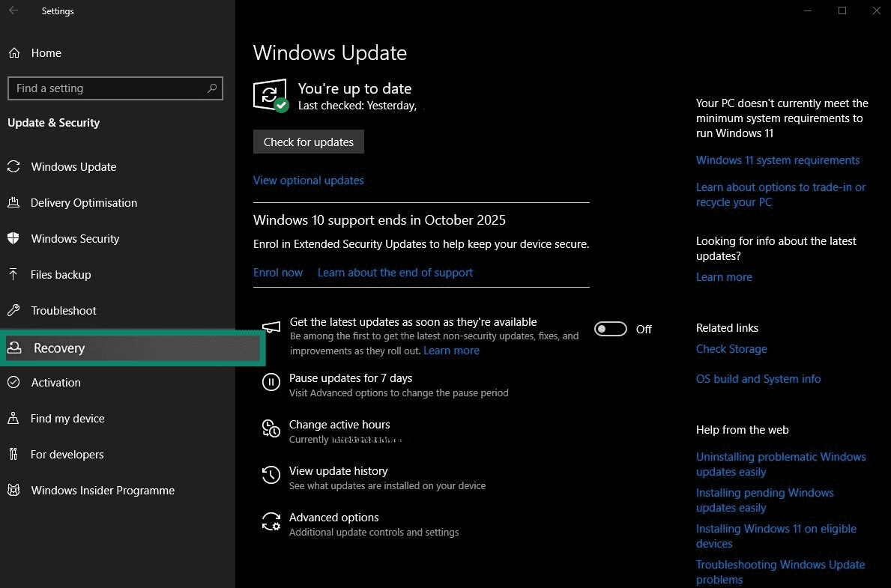891x588 pixels.
Task: Click the Windows Insider Programme icon
Action: click(x=14, y=490)
